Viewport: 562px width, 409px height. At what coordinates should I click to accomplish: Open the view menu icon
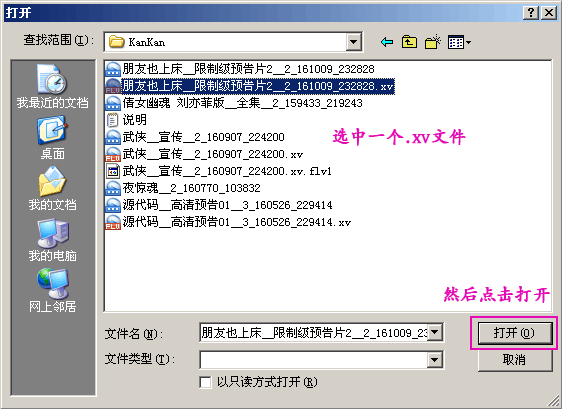click(x=459, y=43)
